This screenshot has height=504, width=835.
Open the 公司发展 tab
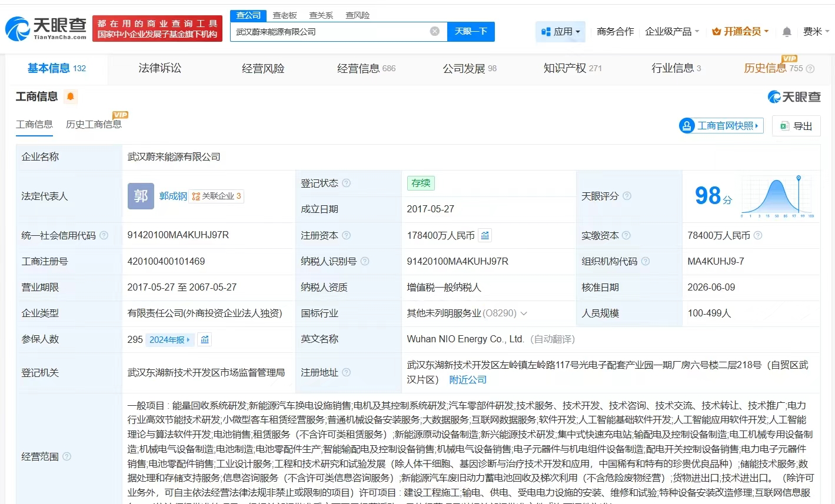click(x=470, y=69)
